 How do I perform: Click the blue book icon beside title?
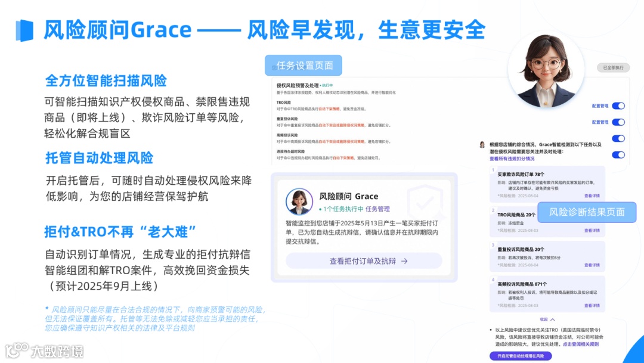click(24, 30)
